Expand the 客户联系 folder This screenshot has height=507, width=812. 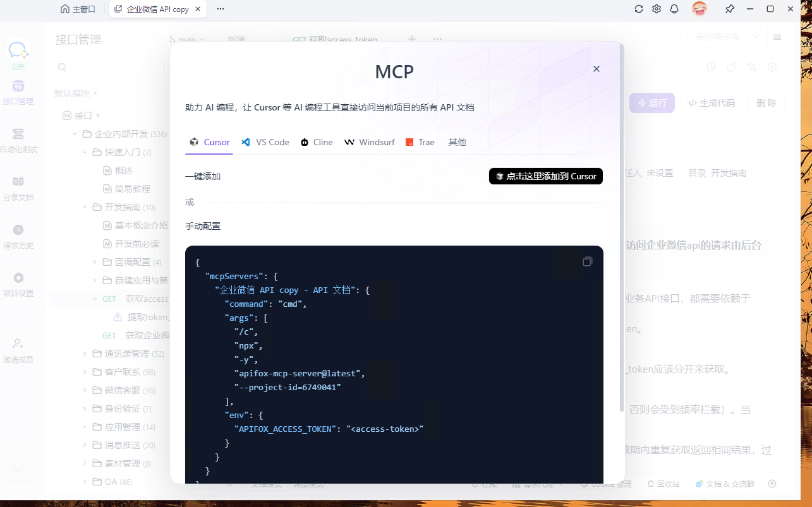[85, 372]
